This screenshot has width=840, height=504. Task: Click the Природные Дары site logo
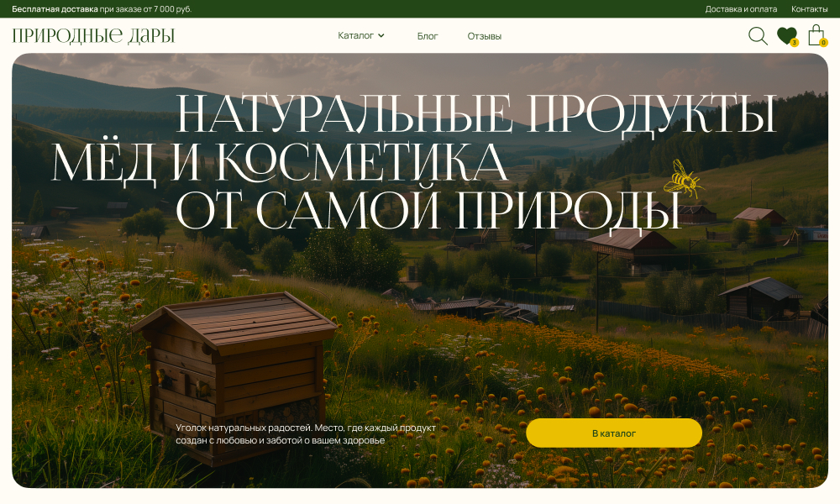93,36
